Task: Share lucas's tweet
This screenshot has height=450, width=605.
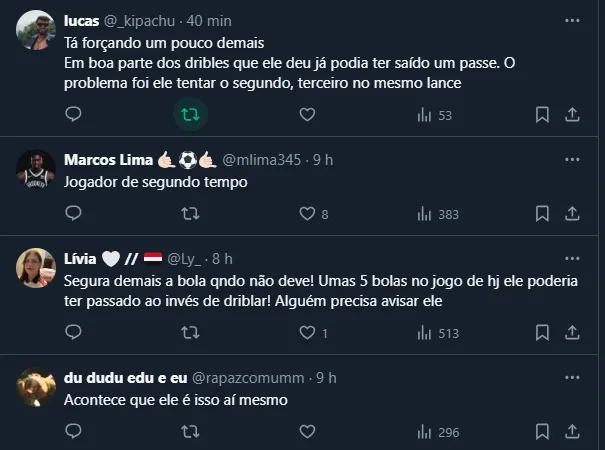Action: 573,115
